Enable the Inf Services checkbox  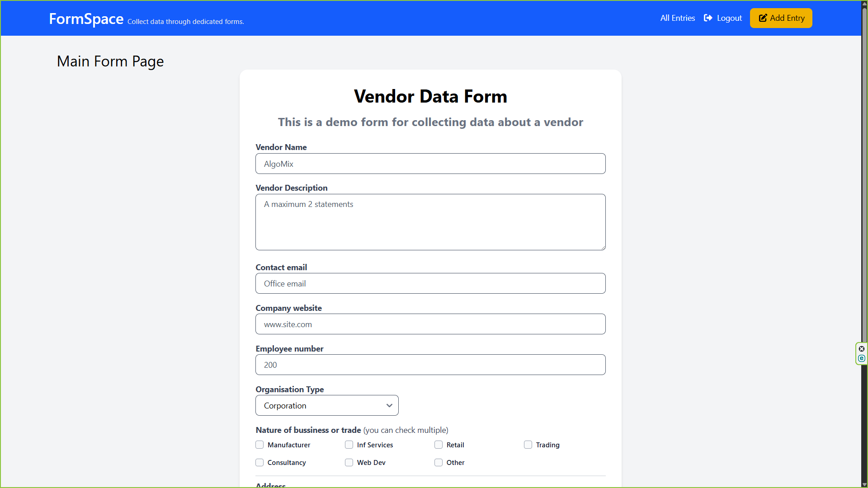(349, 445)
